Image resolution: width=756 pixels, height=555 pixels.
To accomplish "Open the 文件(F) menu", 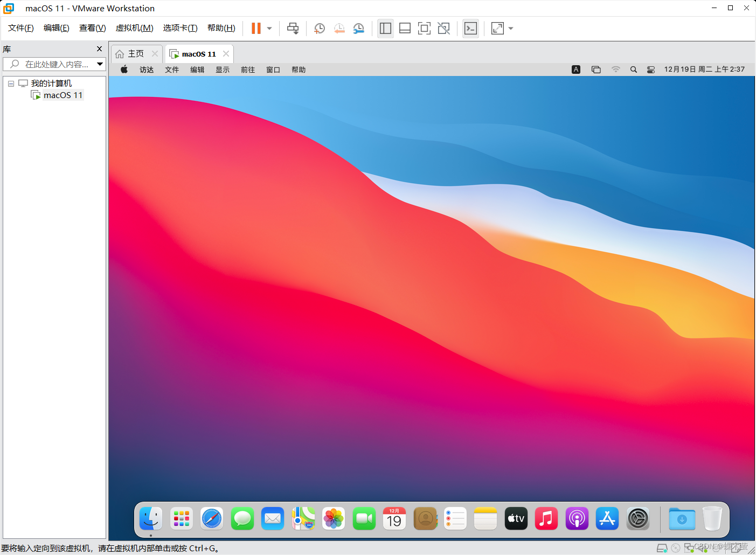I will 21,28.
